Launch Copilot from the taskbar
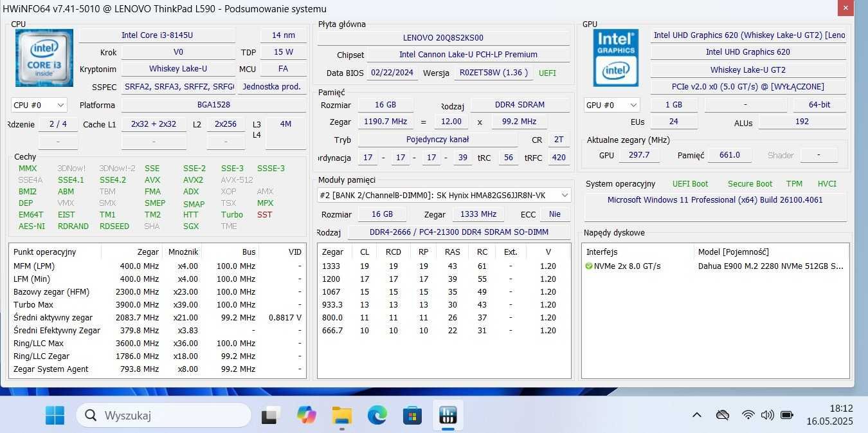The image size is (868, 433). (x=307, y=416)
